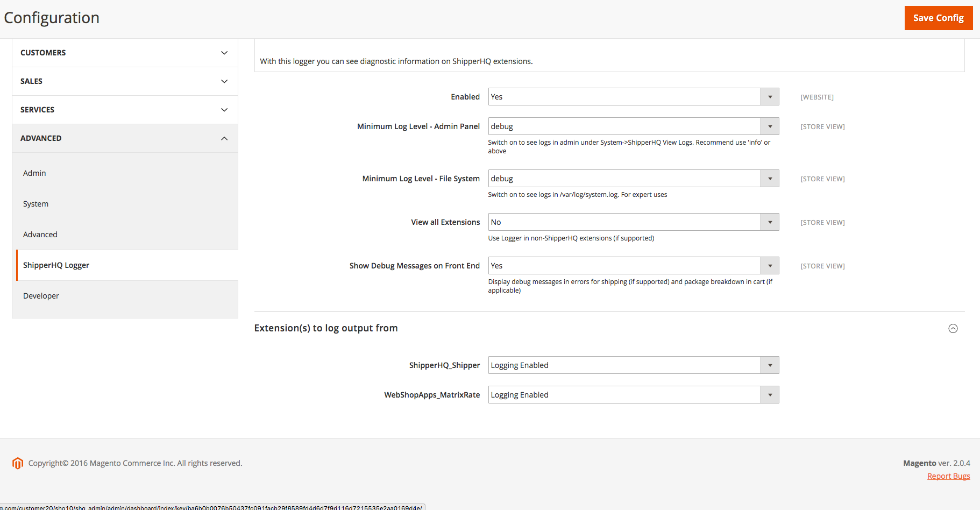Viewport: 980px width, 510px height.
Task: Open the Report Bugs link
Action: click(x=948, y=476)
